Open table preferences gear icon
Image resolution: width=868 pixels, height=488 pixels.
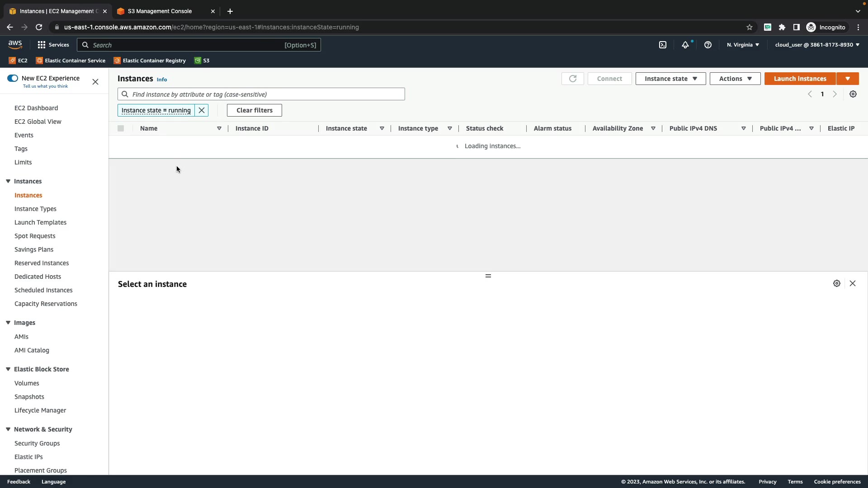click(x=853, y=94)
